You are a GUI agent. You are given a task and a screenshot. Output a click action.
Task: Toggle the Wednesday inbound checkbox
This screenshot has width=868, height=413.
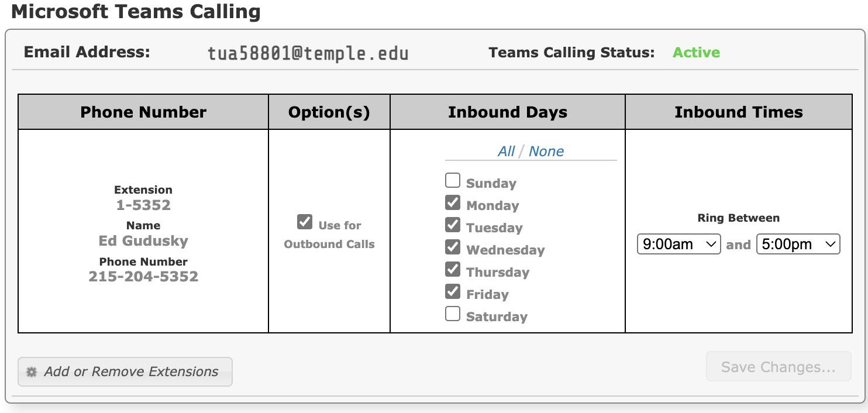(453, 247)
